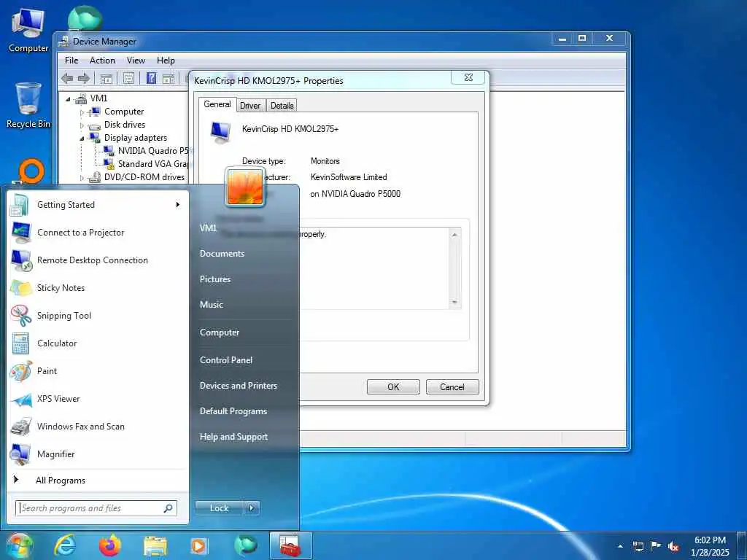Click Cancel in Properties dialog
Image resolution: width=747 pixels, height=560 pixels.
click(452, 387)
